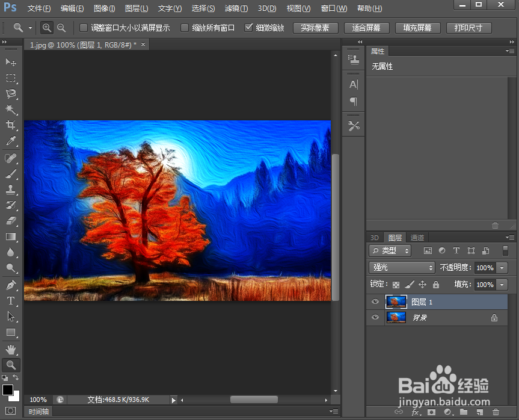Click the add layer style fx icon
The image size is (519, 420).
coord(415,412)
